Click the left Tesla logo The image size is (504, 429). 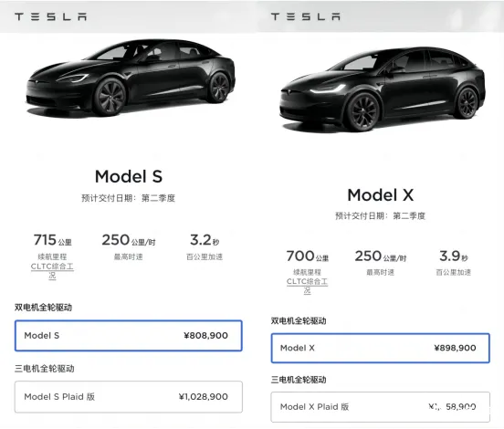point(50,16)
